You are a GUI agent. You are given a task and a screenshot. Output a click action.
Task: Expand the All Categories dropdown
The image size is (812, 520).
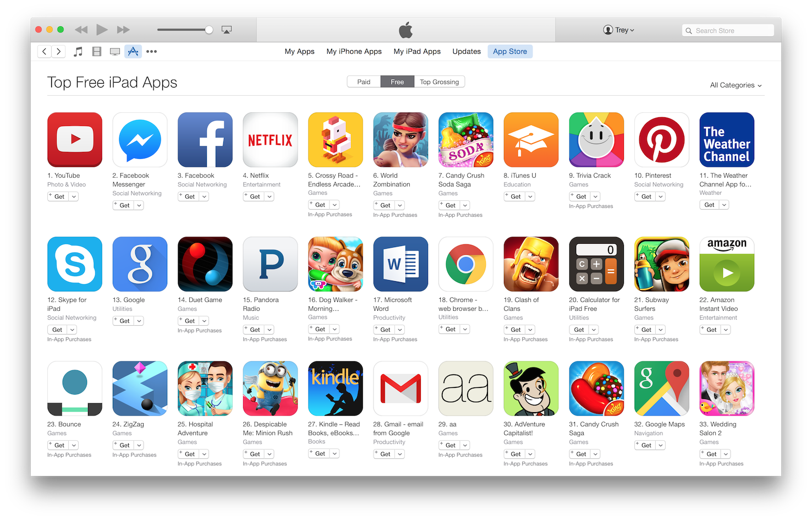[736, 85]
